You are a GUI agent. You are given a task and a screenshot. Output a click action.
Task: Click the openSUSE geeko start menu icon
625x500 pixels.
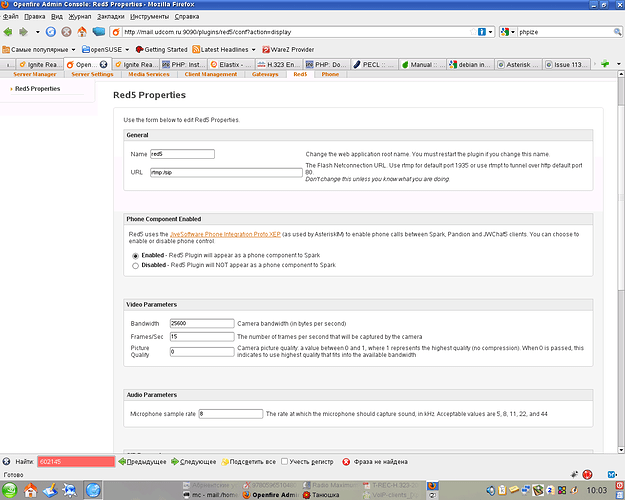[10, 490]
